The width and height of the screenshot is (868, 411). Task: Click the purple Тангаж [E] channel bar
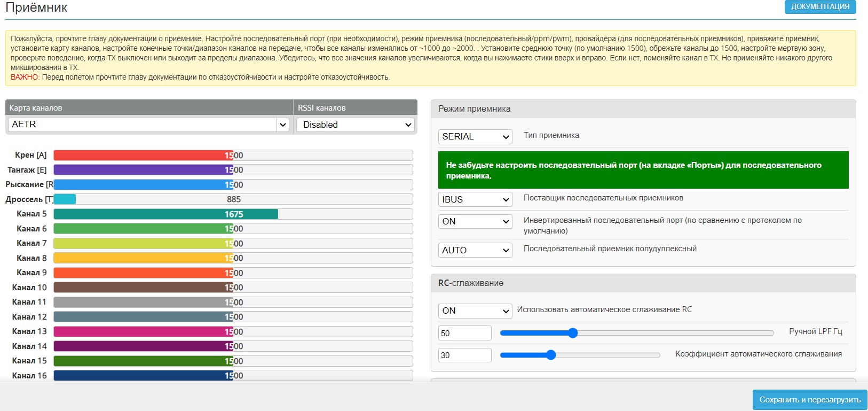pyautogui.click(x=143, y=170)
